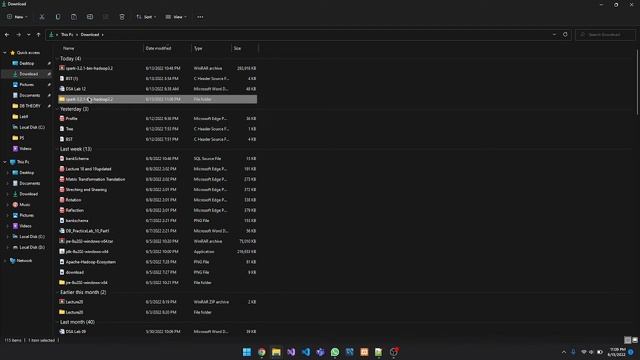Open the View options dropdown
This screenshot has width=640, height=360.
pyautogui.click(x=176, y=17)
